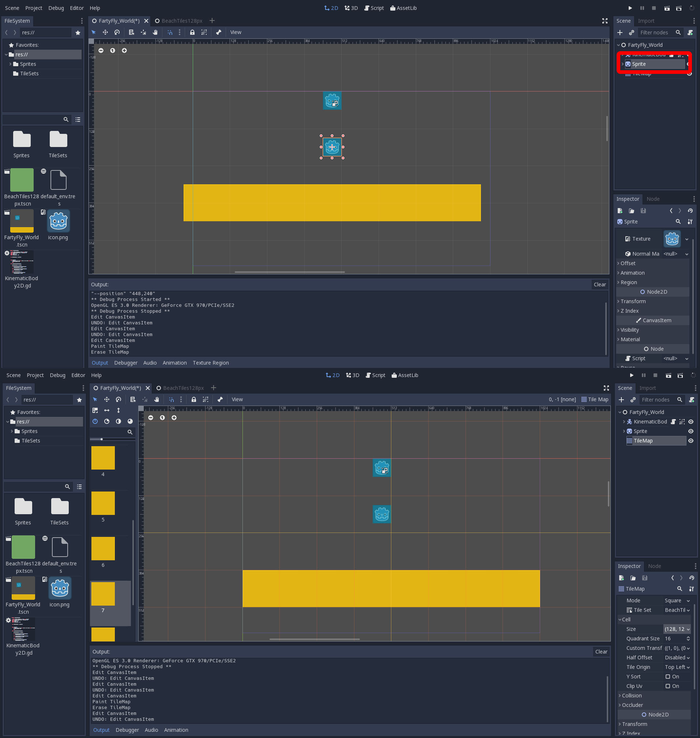Viewport: 700px width, 738px height.
Task: Switch to the Debugger bottom panel
Action: pyautogui.click(x=126, y=362)
